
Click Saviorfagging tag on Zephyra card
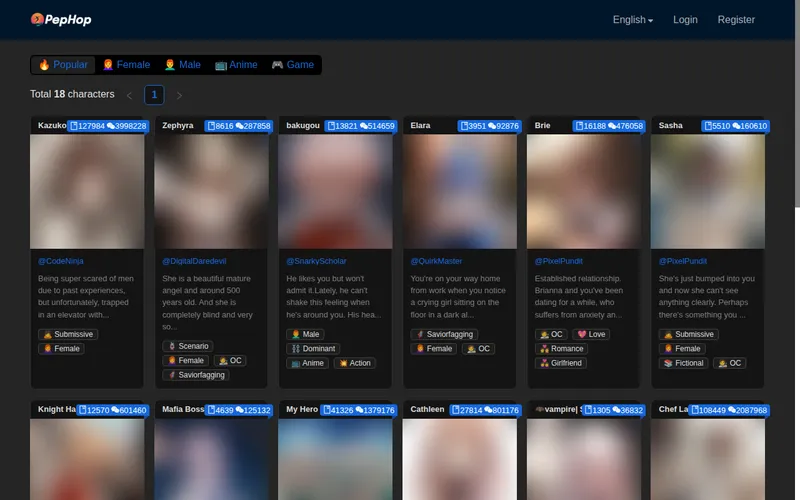[x=196, y=374]
